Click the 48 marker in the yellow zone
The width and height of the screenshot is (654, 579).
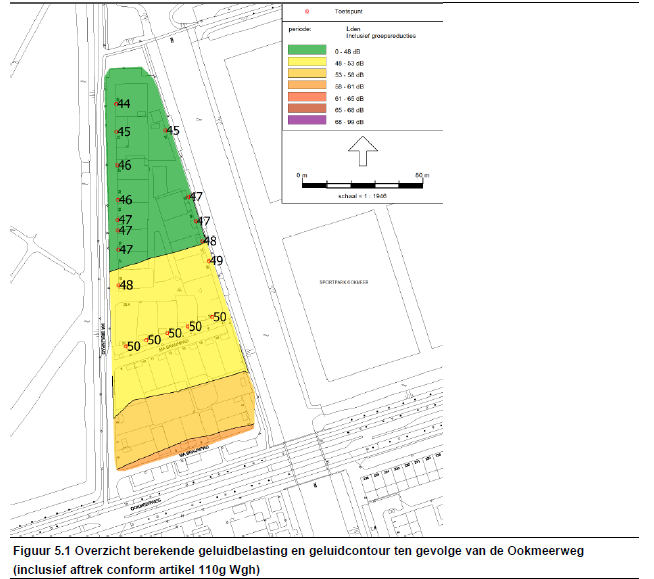click(120, 285)
